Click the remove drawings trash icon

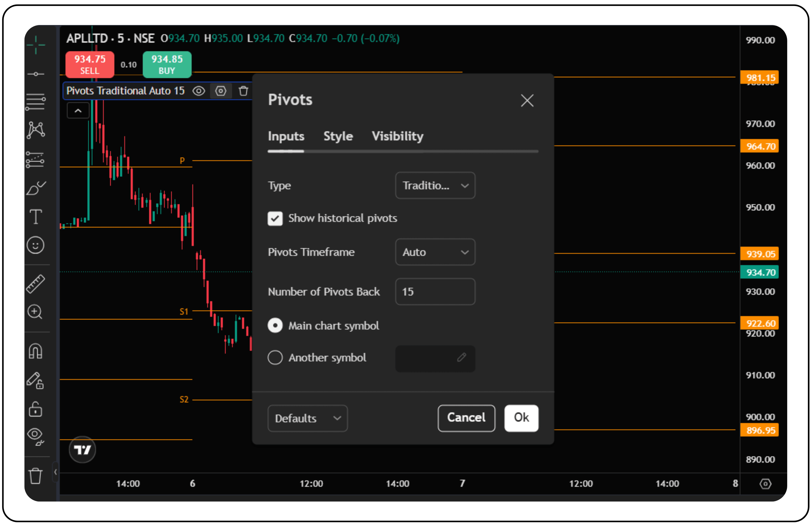tap(35, 475)
